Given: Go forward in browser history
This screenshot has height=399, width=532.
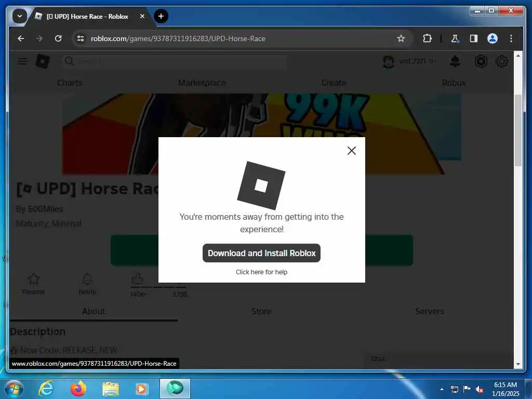Looking at the screenshot, I should (39, 38).
